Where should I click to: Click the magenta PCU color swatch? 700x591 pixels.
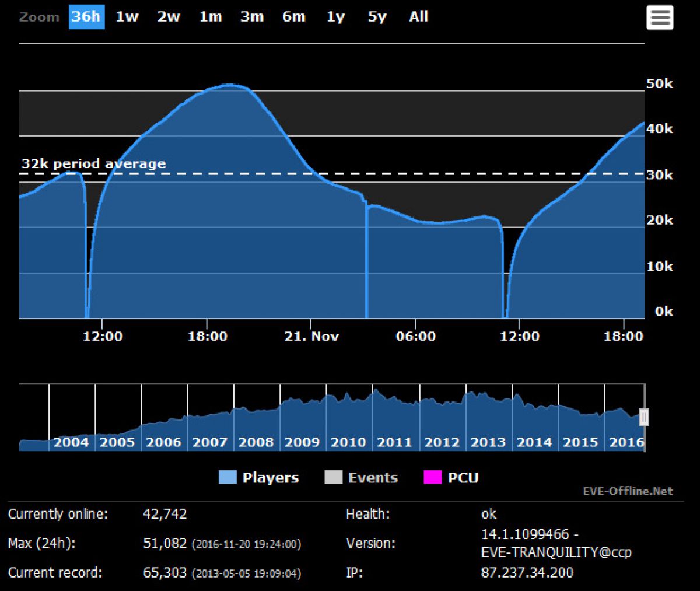tap(432, 478)
